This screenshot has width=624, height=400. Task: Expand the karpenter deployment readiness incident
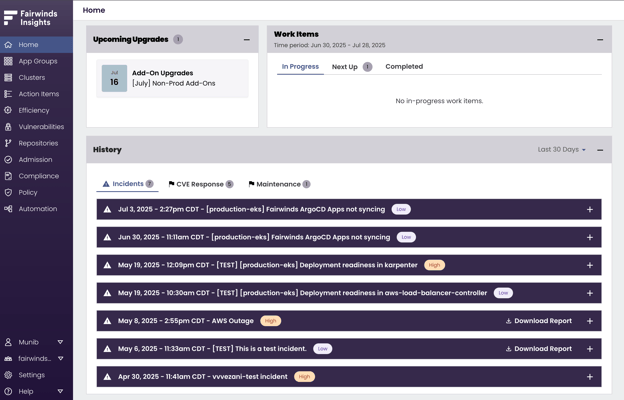(590, 265)
